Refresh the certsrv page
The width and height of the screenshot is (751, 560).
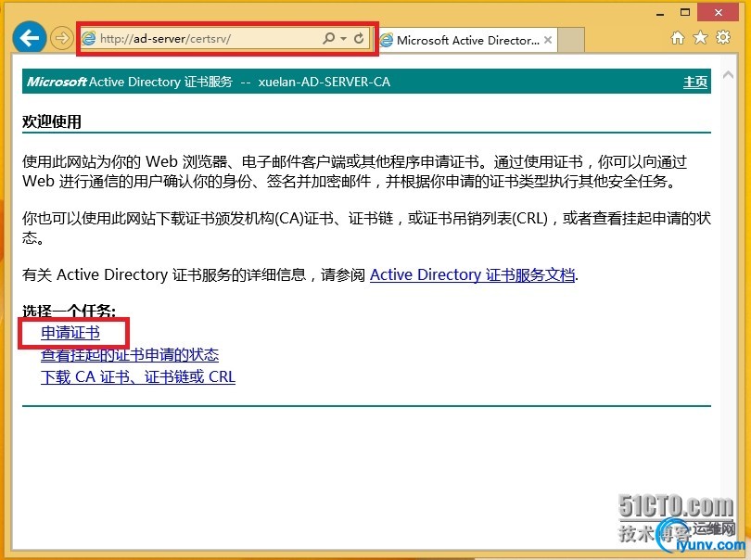[359, 38]
